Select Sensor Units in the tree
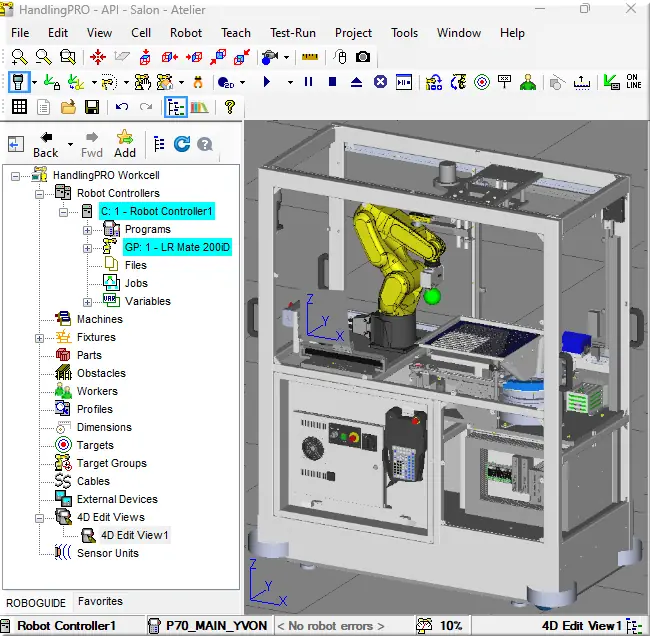The height and width of the screenshot is (636, 650). point(108,553)
